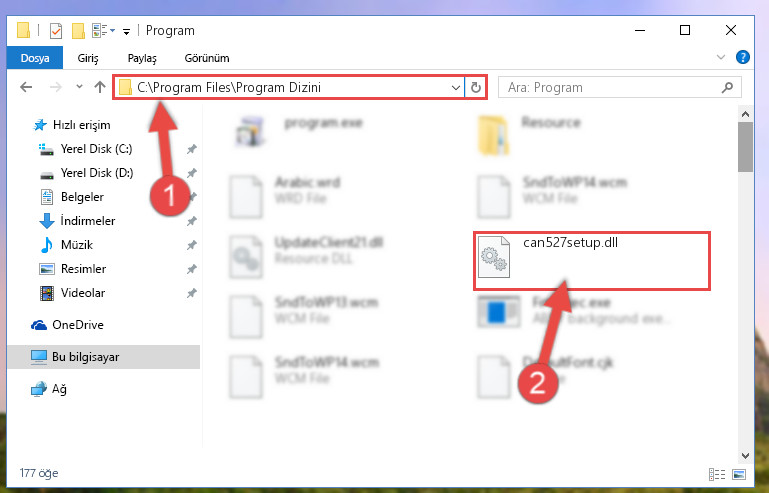
Task: Expand the ribbon with the chevron
Action: [x=720, y=57]
